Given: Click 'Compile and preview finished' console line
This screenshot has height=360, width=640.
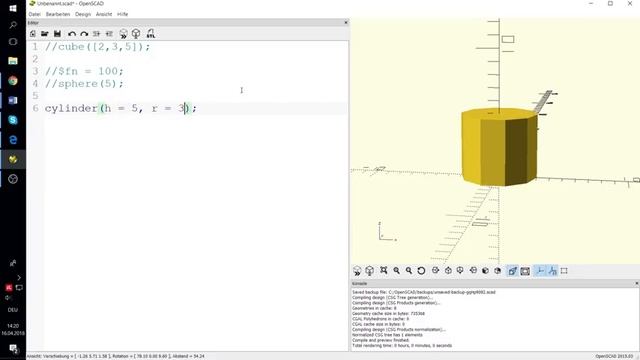Looking at the screenshot, I should click(380, 340).
